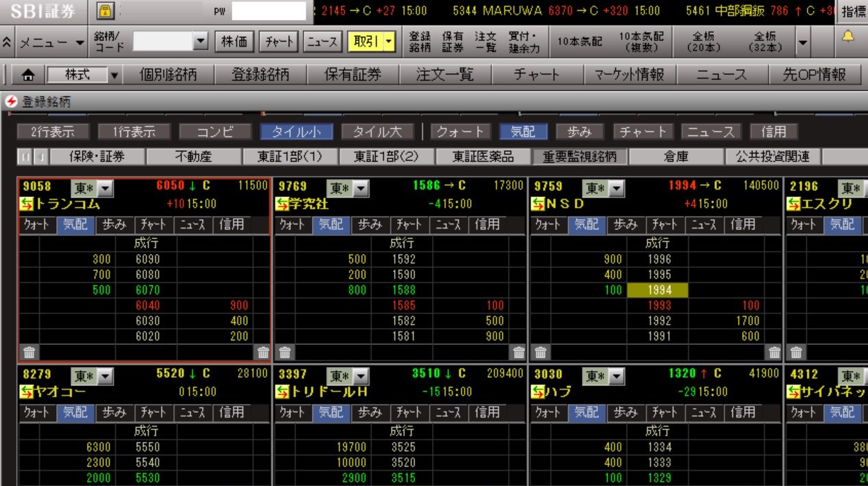868x486 pixels.
Task: Click left trash icon in 学究社 tile
Action: [285, 353]
